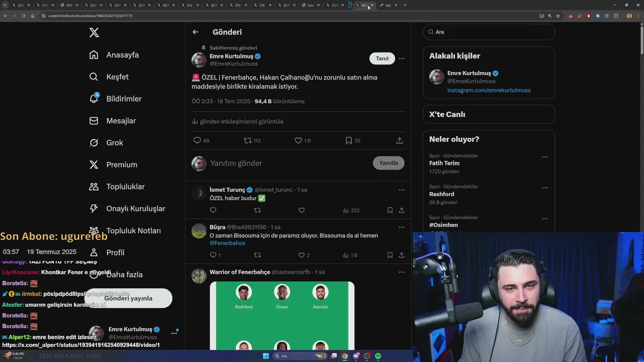The image size is (644, 362).
Task: View Büşra's comment analytics 1 B
Action: point(350,255)
